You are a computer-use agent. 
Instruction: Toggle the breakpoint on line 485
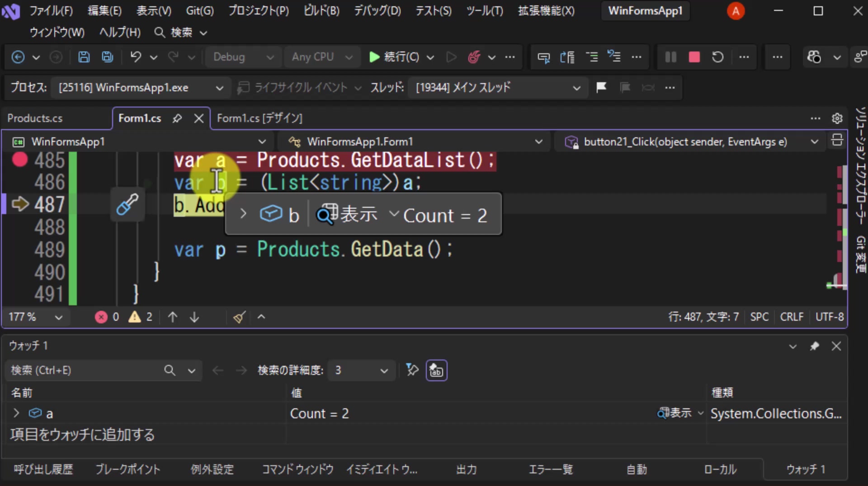point(19,159)
